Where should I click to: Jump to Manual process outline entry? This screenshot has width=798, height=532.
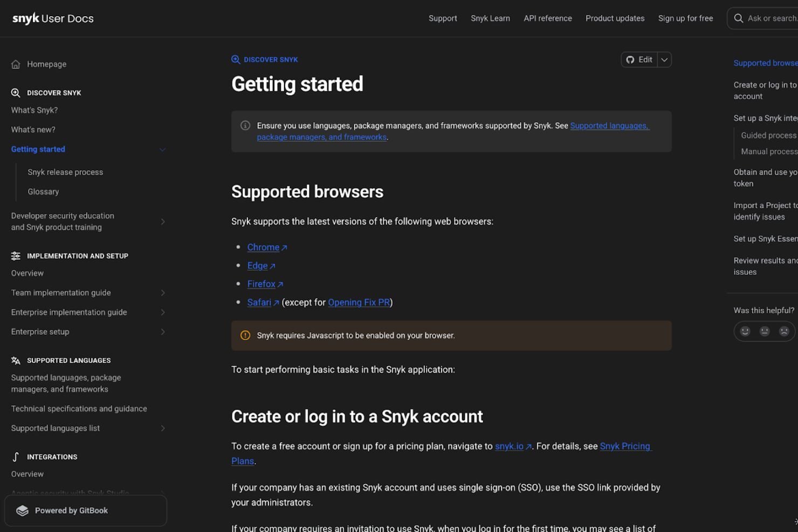point(769,151)
